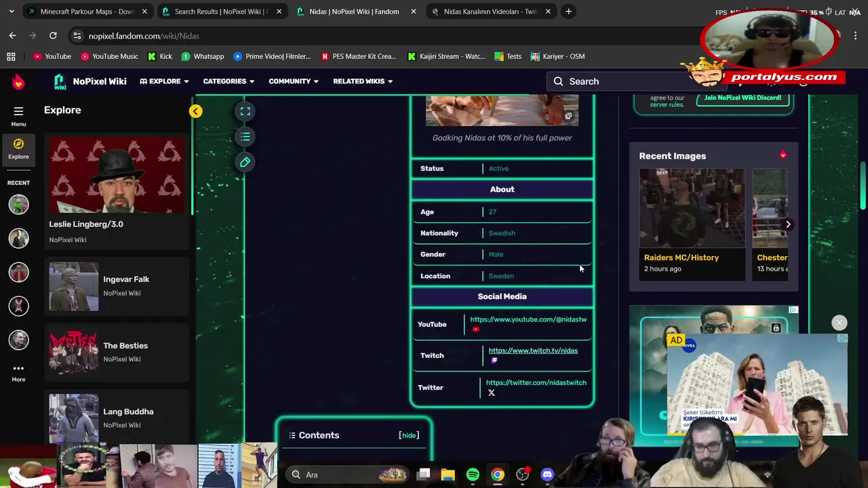868x488 pixels.
Task: Open the twitter.com/nidastwitch link
Action: 536,382
